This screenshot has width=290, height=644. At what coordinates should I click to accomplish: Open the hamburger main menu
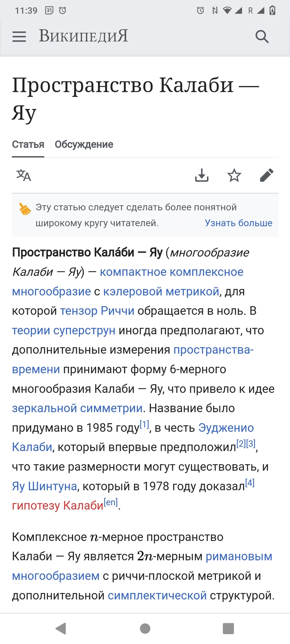(19, 37)
